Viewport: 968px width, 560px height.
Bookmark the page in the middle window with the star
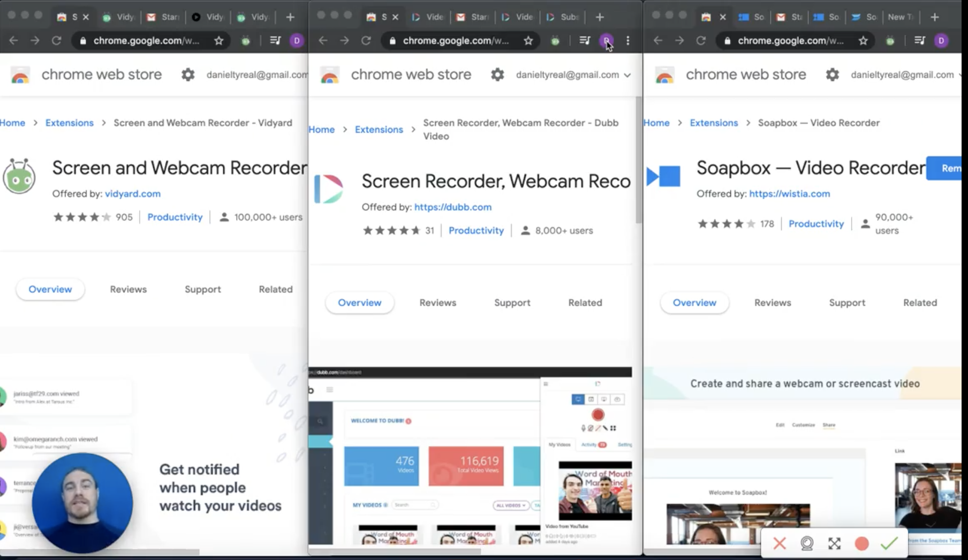pyautogui.click(x=528, y=41)
